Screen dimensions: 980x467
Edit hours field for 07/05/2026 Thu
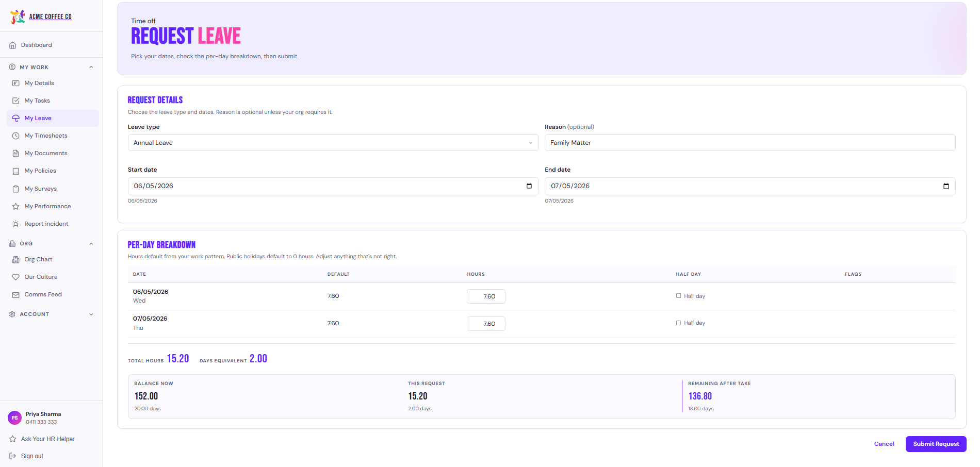[x=486, y=324]
